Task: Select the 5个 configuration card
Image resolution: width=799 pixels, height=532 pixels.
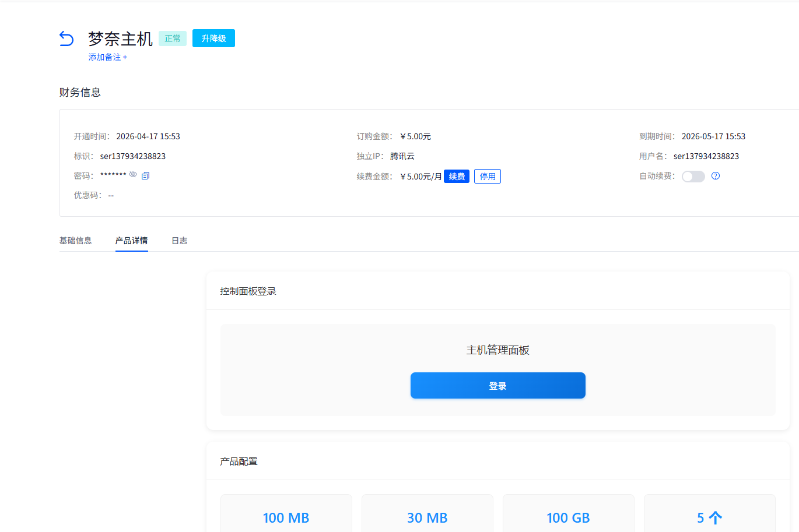Action: (709, 517)
